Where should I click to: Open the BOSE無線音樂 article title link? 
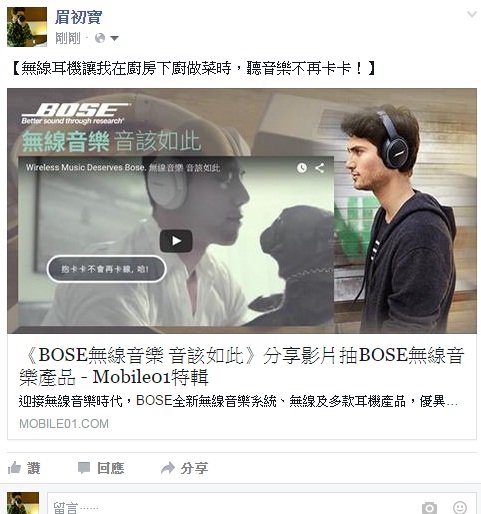coord(241,366)
